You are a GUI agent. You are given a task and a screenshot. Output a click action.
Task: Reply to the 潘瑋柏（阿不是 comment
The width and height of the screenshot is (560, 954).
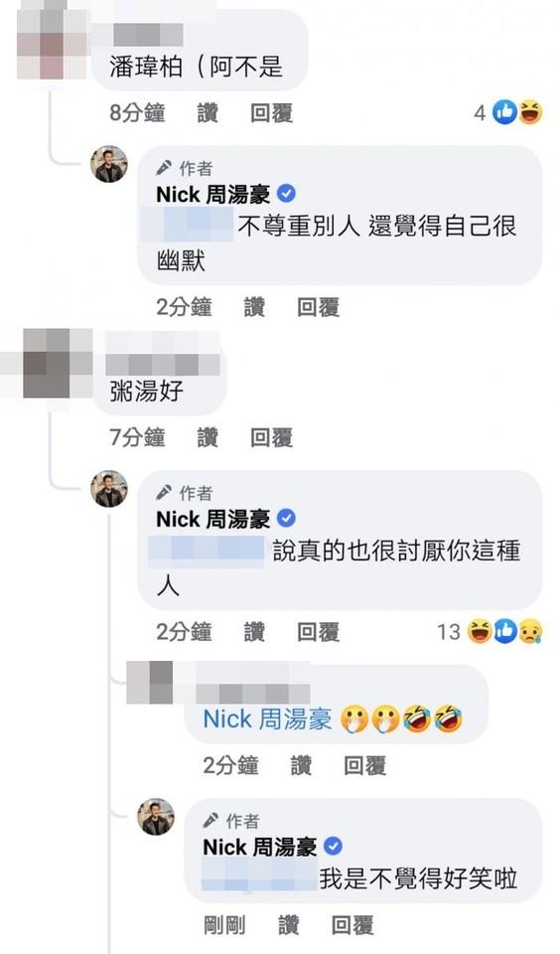[271, 113]
